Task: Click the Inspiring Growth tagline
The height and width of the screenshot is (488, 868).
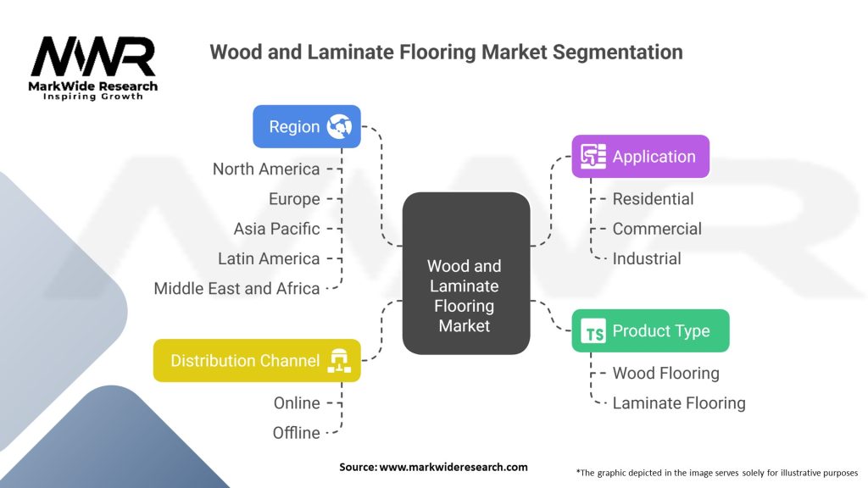Action: click(x=93, y=97)
